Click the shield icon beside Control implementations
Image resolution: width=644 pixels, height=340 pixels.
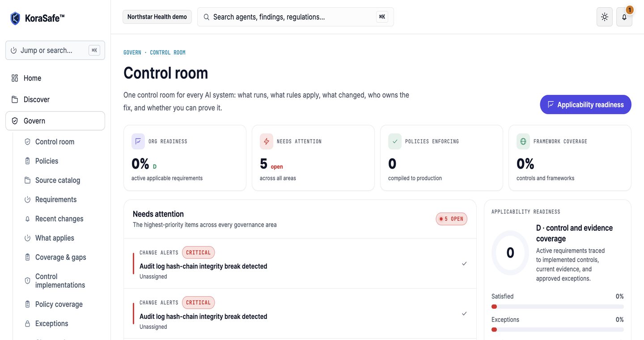click(x=27, y=281)
